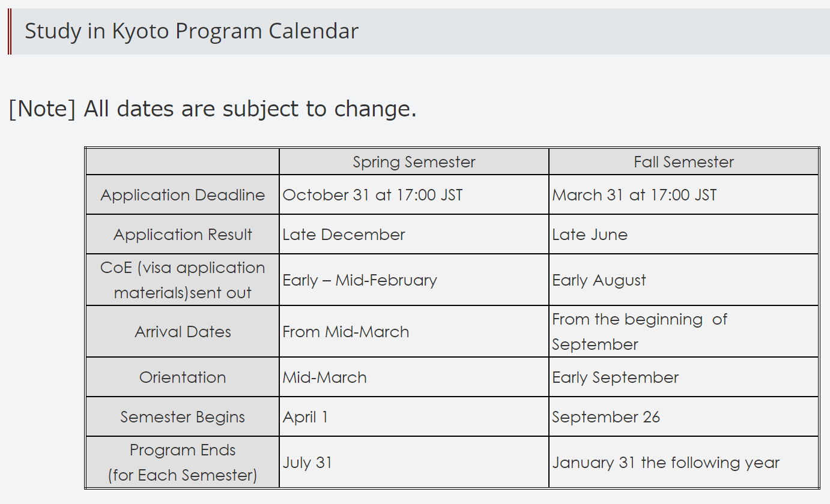Click the October 31 at 17:00 JST cell

414,195
